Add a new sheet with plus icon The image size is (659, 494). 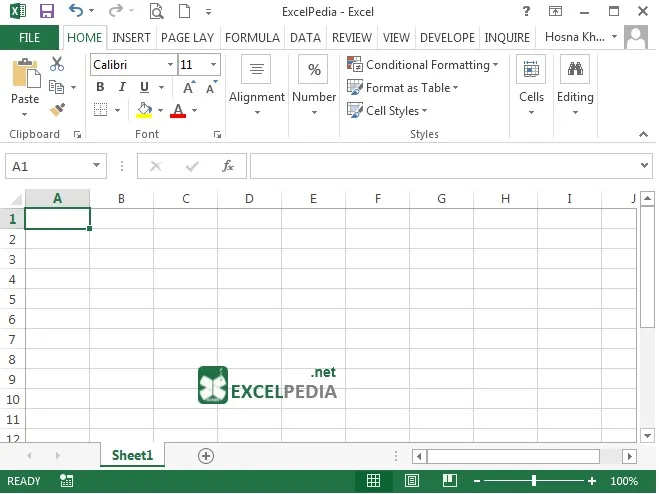coord(206,456)
